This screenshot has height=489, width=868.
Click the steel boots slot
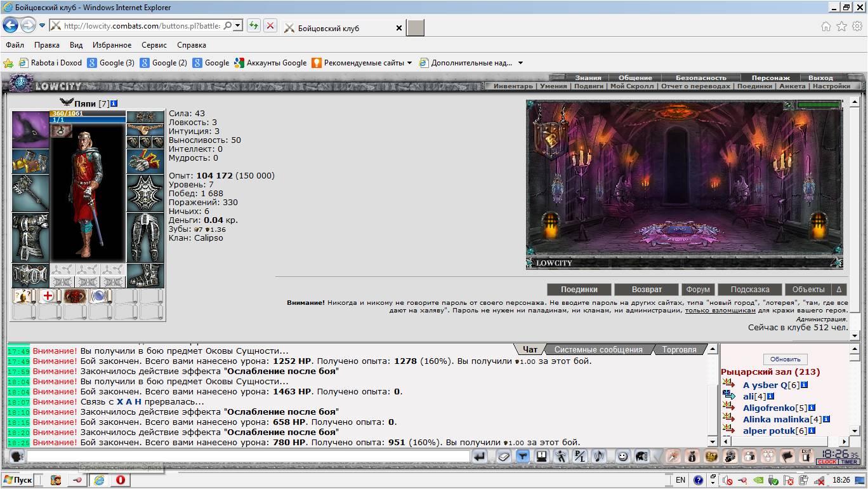[x=145, y=276]
